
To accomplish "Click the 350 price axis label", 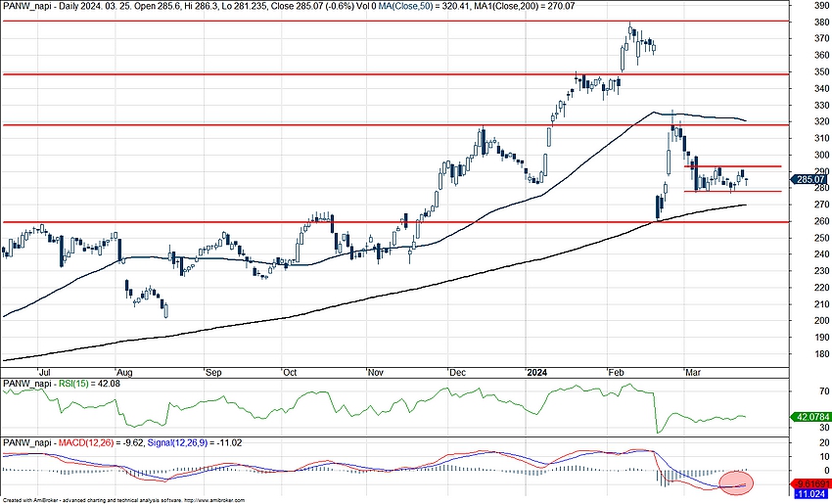I will pos(820,72).
